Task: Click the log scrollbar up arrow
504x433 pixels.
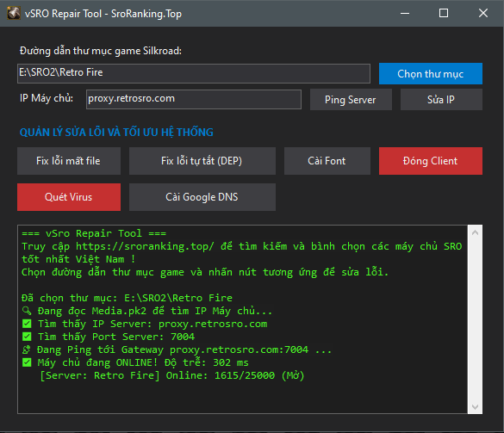Action: click(475, 232)
